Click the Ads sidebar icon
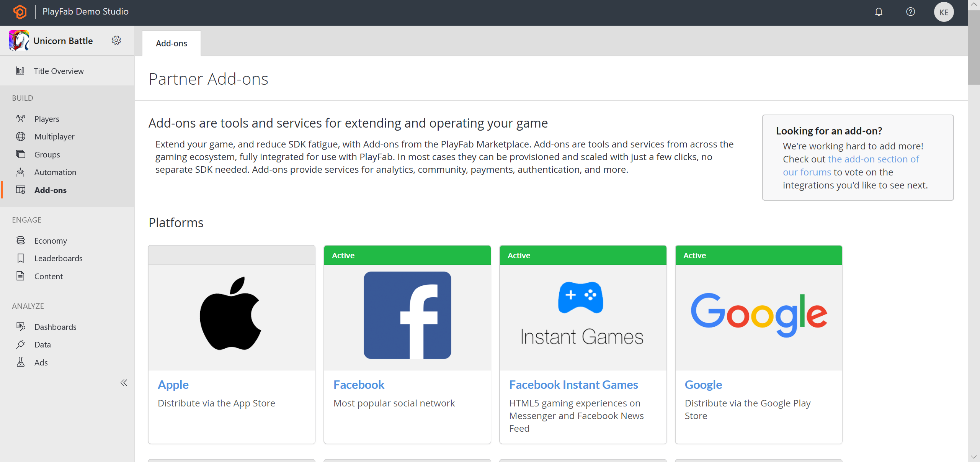This screenshot has width=980, height=462. (21, 362)
